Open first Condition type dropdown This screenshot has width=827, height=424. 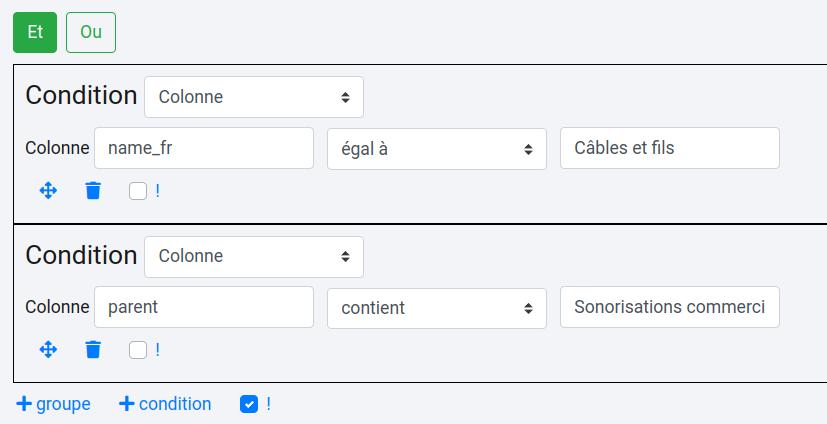tap(254, 97)
